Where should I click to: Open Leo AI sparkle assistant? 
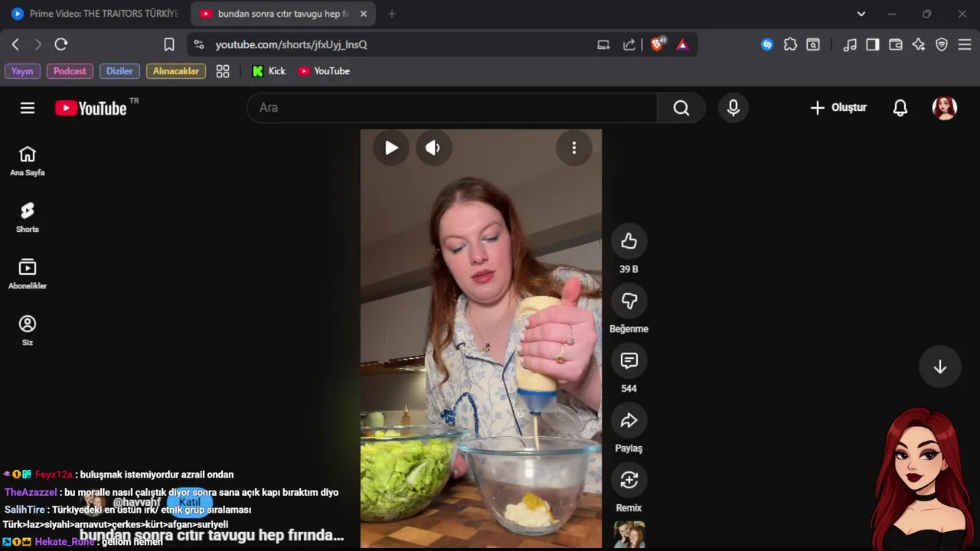(x=919, y=44)
